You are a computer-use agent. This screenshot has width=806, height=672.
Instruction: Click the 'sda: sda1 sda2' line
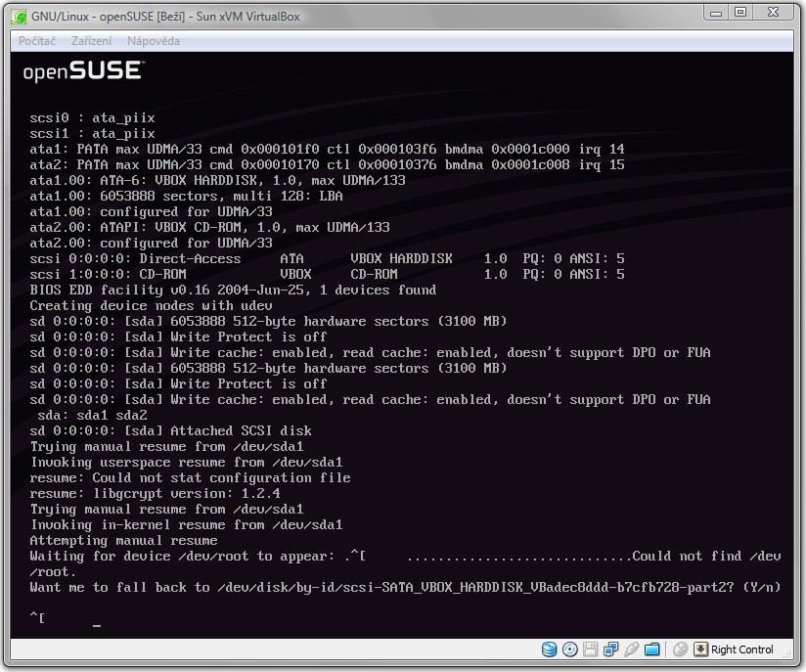93,415
